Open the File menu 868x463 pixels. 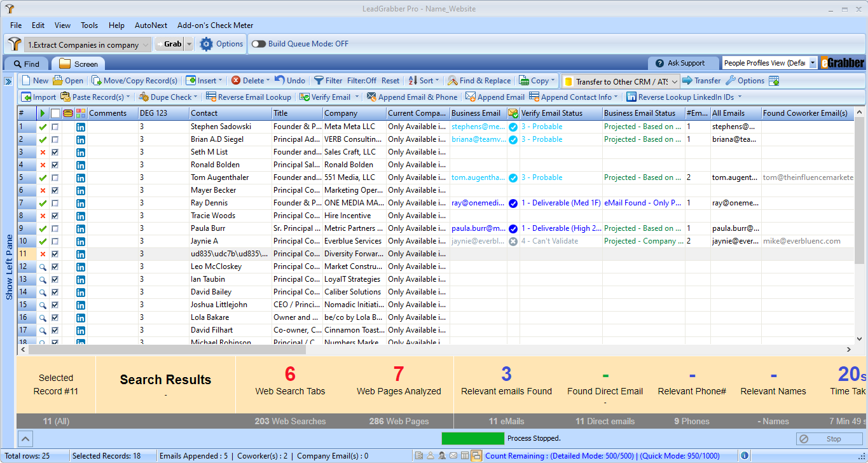coord(16,25)
